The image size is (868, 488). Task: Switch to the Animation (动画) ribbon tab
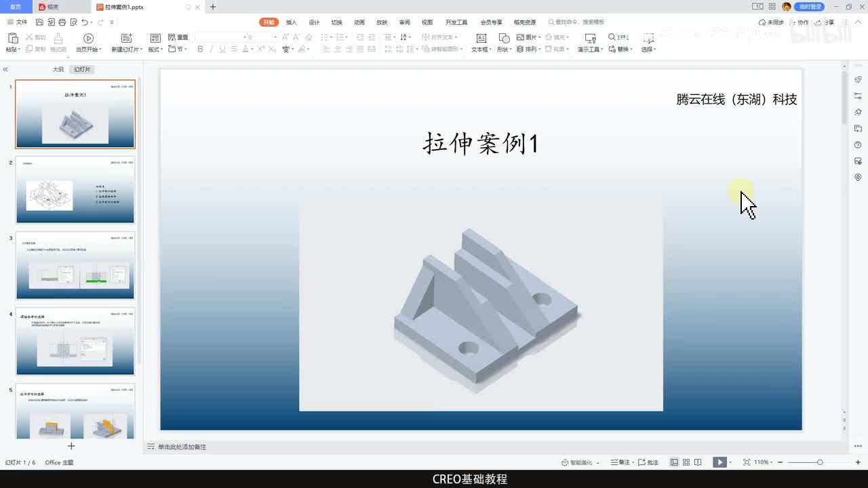coord(359,22)
